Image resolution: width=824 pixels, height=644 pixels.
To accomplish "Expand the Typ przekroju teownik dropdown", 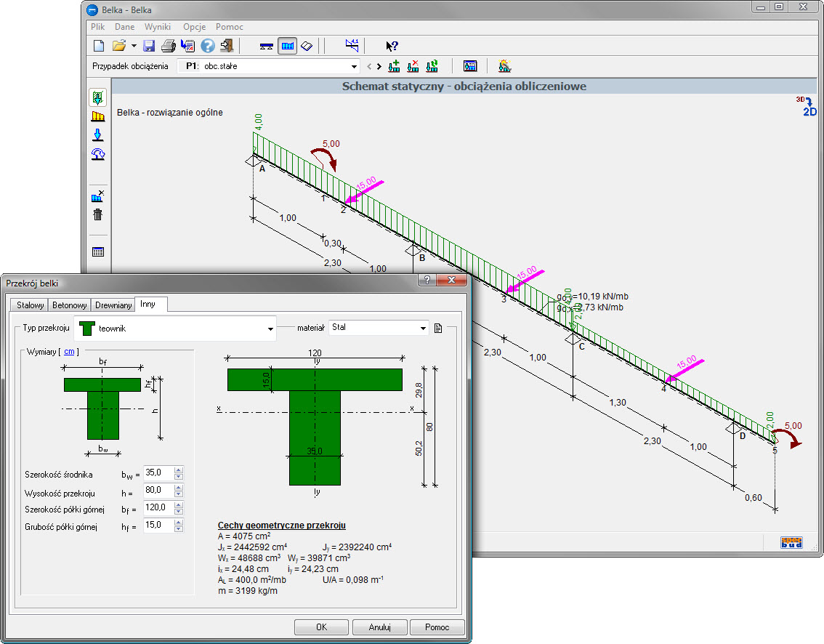I will click(x=269, y=329).
